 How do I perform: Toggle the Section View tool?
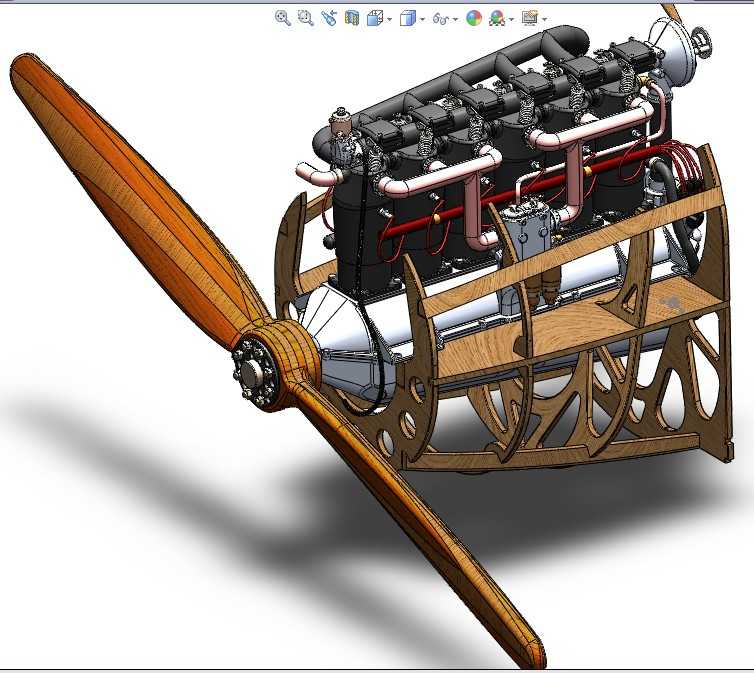(x=352, y=18)
